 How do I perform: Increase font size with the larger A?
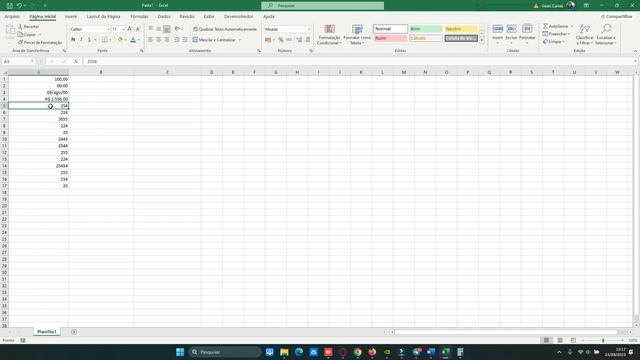pos(130,29)
